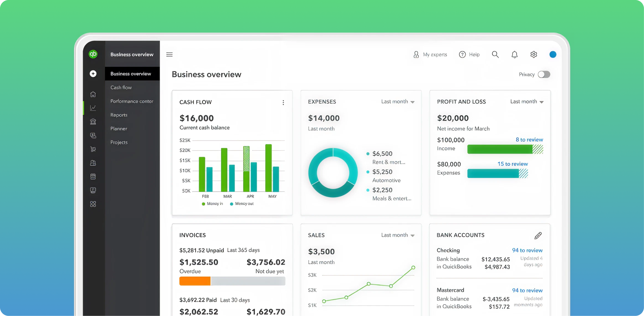This screenshot has height=316, width=644.
Task: Select Cash flow menu item
Action: pos(121,87)
